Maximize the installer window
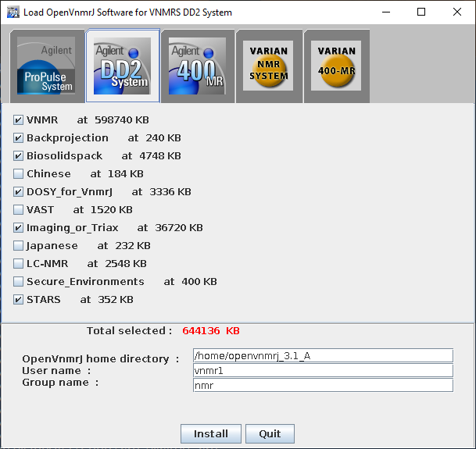Viewport: 476px width, 449px height. (421, 12)
